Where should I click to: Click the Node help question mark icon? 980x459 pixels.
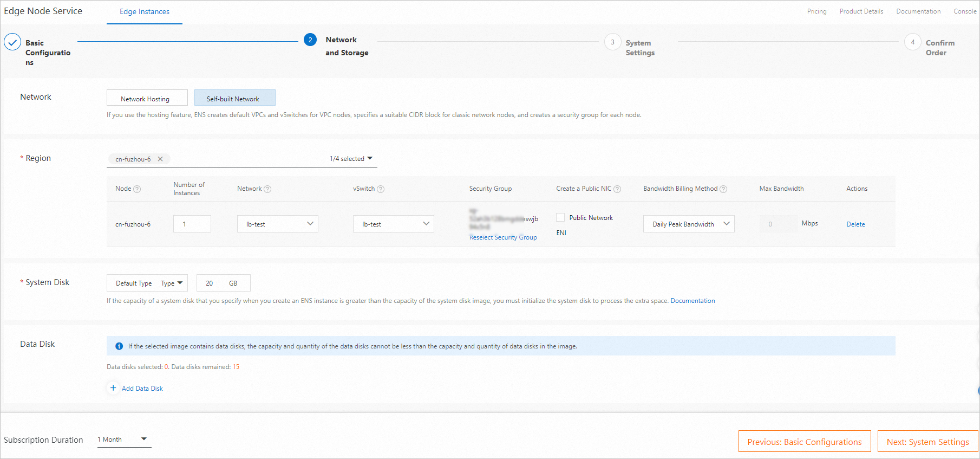(x=137, y=189)
